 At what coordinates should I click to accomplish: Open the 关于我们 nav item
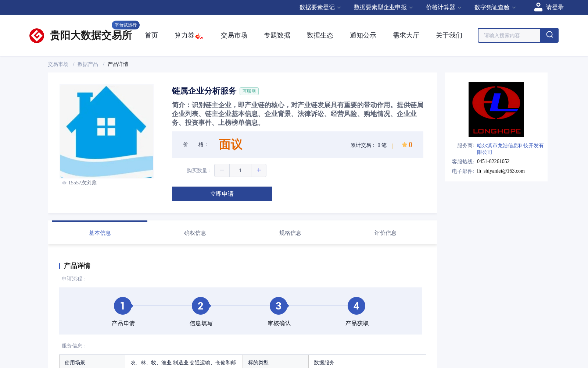point(449,35)
